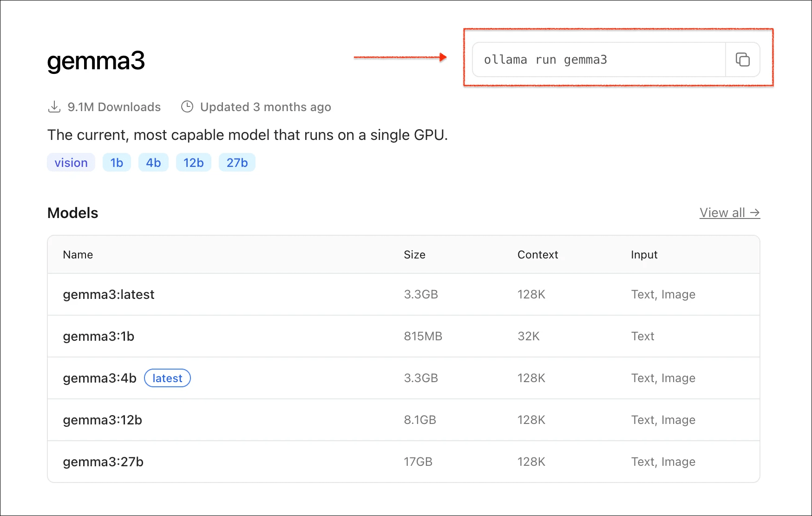Open the gemma3:27b model
Viewport: 812px width, 516px height.
103,462
